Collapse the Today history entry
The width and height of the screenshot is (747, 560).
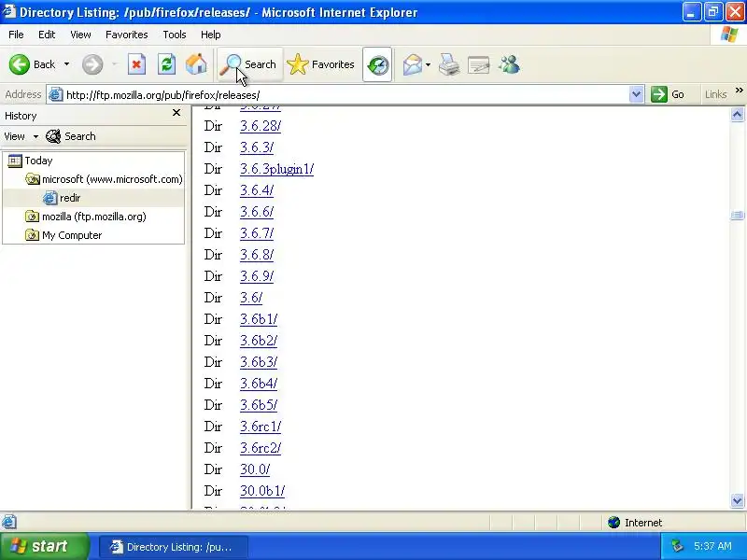tap(31, 161)
